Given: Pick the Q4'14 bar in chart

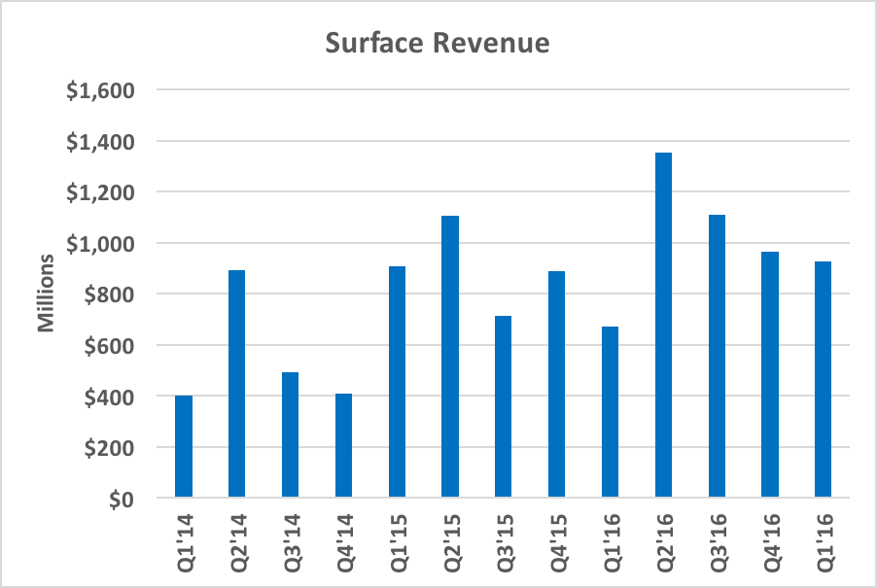Looking at the screenshot, I should click(x=344, y=446).
